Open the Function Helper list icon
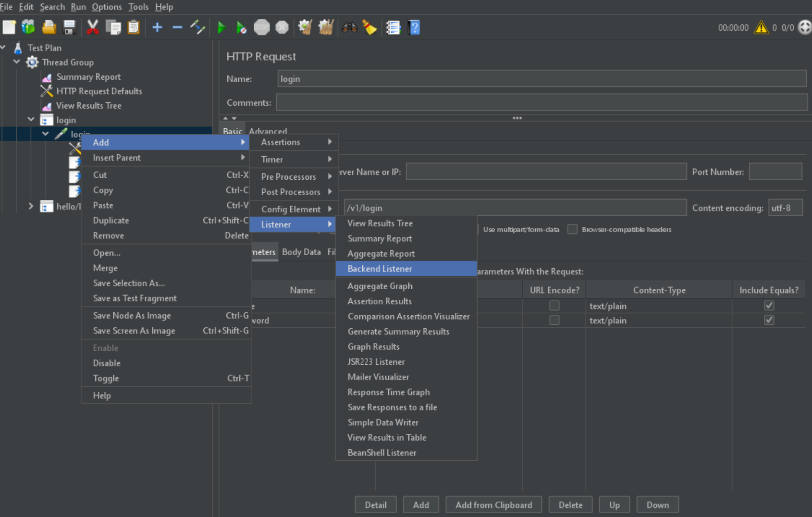Viewport: 812px width, 517px height. (393, 27)
